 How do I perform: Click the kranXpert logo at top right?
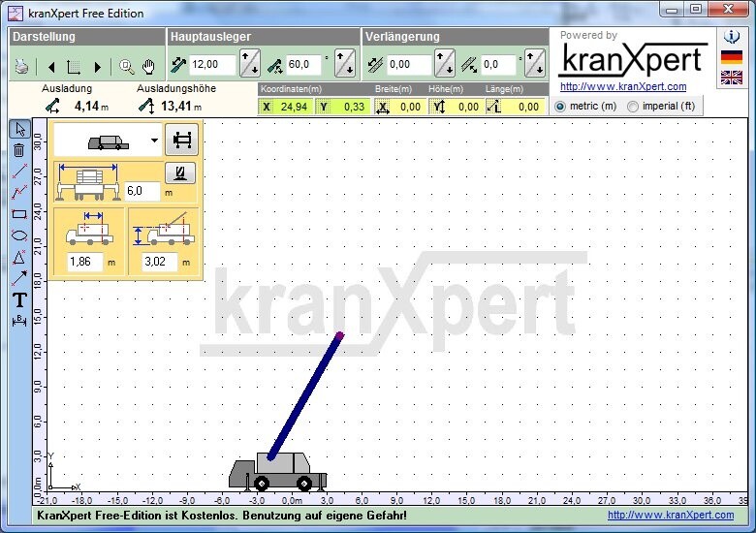click(x=633, y=59)
